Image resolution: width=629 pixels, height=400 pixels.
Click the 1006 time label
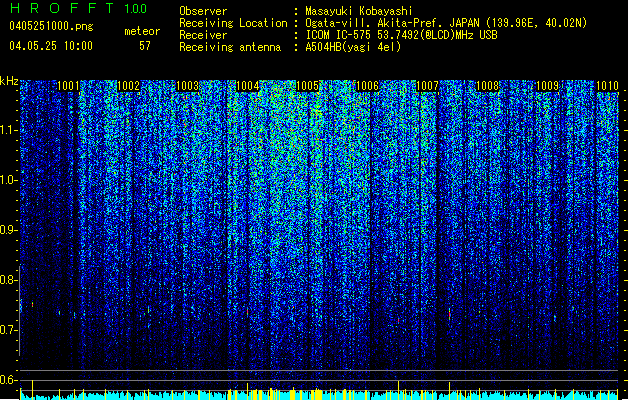click(x=367, y=86)
